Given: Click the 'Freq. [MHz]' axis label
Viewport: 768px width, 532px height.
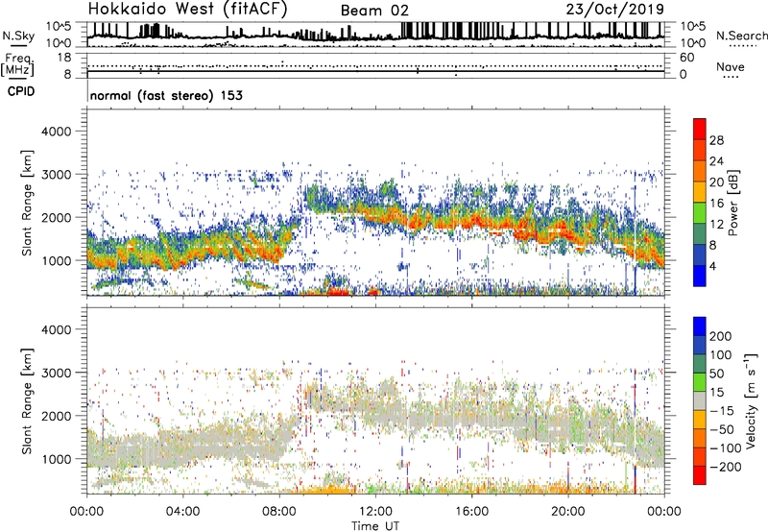Looking at the screenshot, I should click(x=17, y=65).
